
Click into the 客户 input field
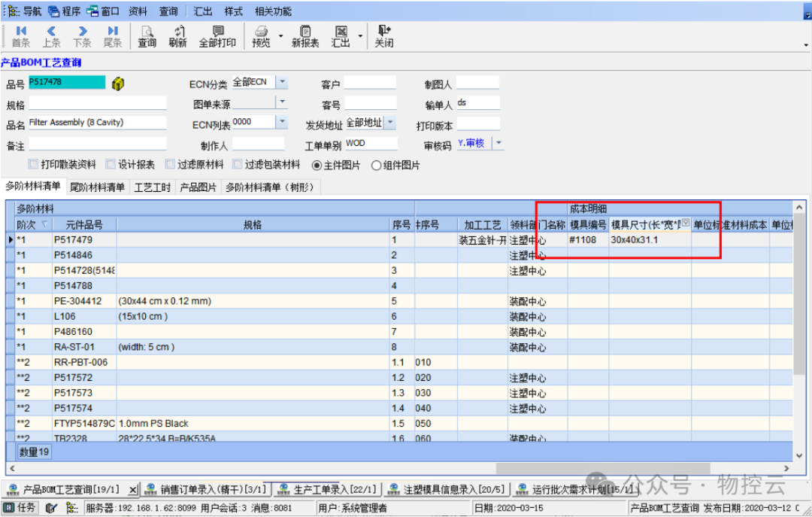(369, 84)
